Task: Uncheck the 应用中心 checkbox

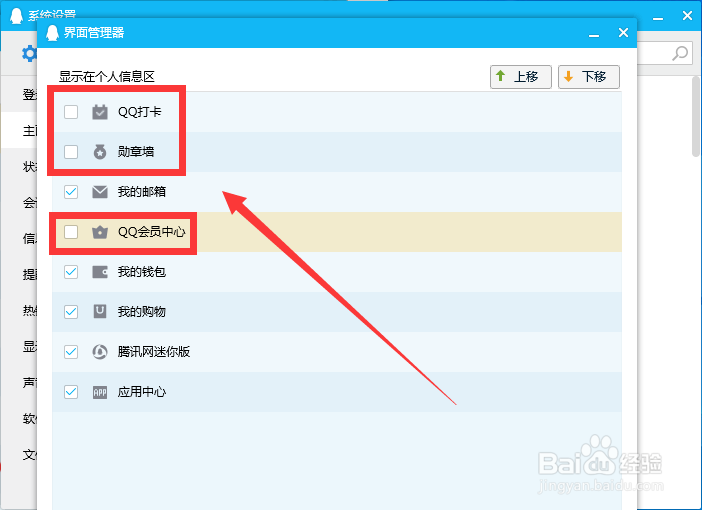Action: pyautogui.click(x=71, y=392)
